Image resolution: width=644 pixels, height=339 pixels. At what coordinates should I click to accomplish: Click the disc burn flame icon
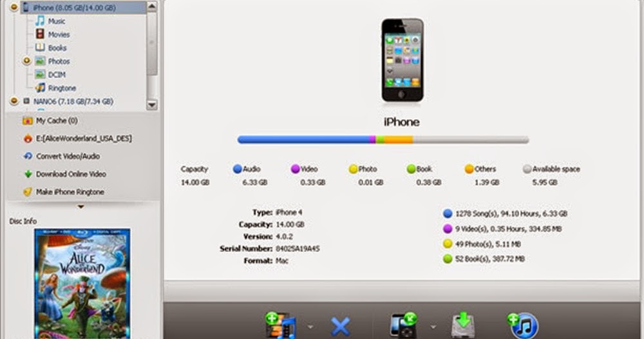click(28, 139)
